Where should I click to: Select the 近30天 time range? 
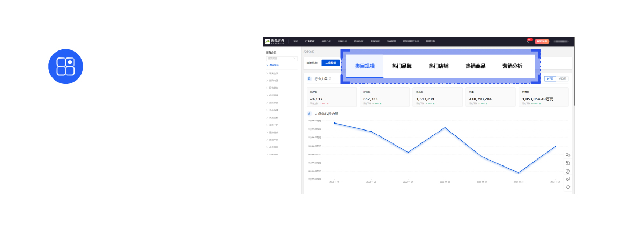coord(562,79)
